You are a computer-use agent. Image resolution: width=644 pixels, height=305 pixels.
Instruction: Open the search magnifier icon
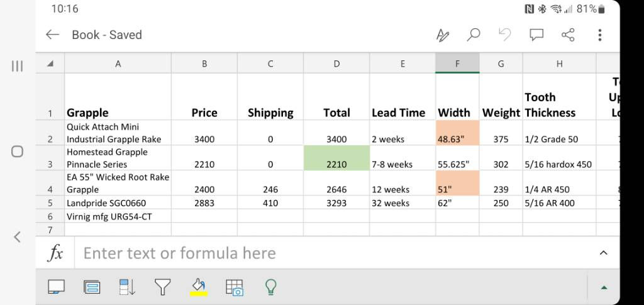click(x=474, y=35)
